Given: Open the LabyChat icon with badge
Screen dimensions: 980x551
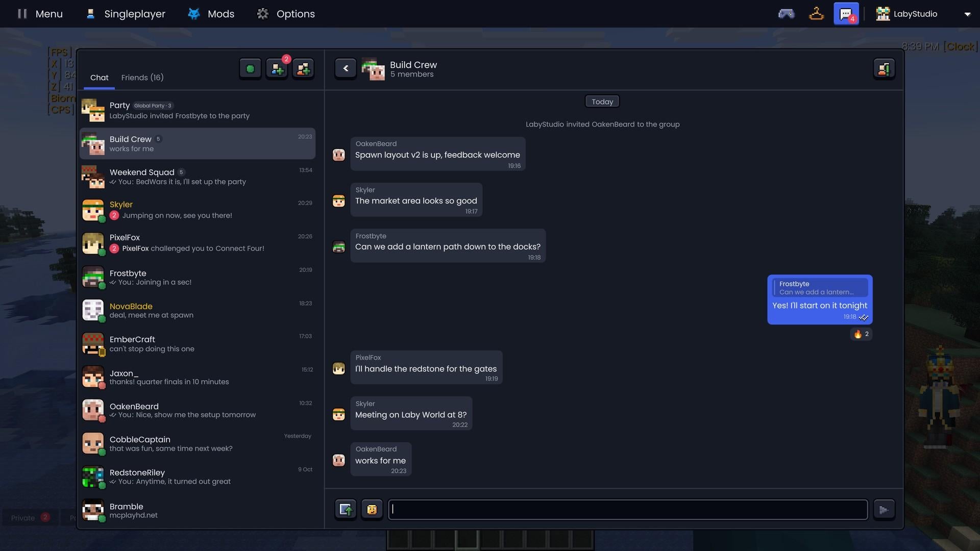Looking at the screenshot, I should 846,14.
